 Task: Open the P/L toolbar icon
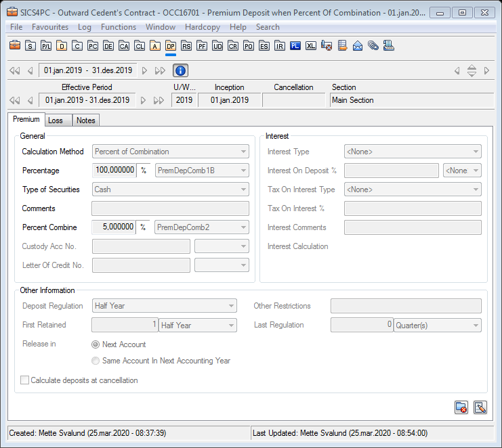46,46
